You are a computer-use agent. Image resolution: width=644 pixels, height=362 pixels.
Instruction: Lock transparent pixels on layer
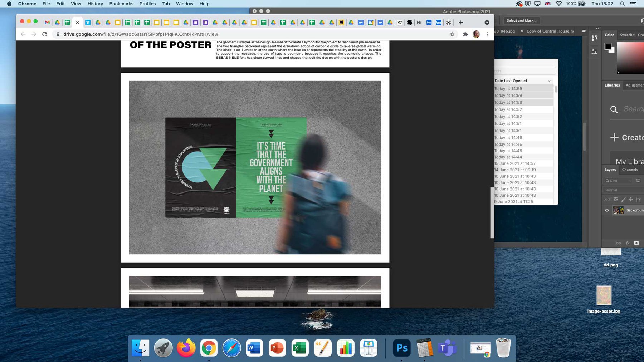click(616, 199)
